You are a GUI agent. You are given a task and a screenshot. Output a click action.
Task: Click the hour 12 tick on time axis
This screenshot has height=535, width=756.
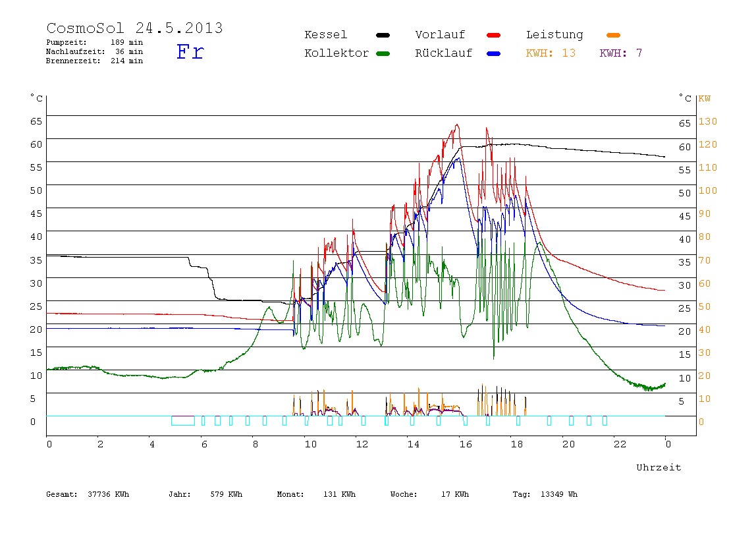click(x=362, y=444)
